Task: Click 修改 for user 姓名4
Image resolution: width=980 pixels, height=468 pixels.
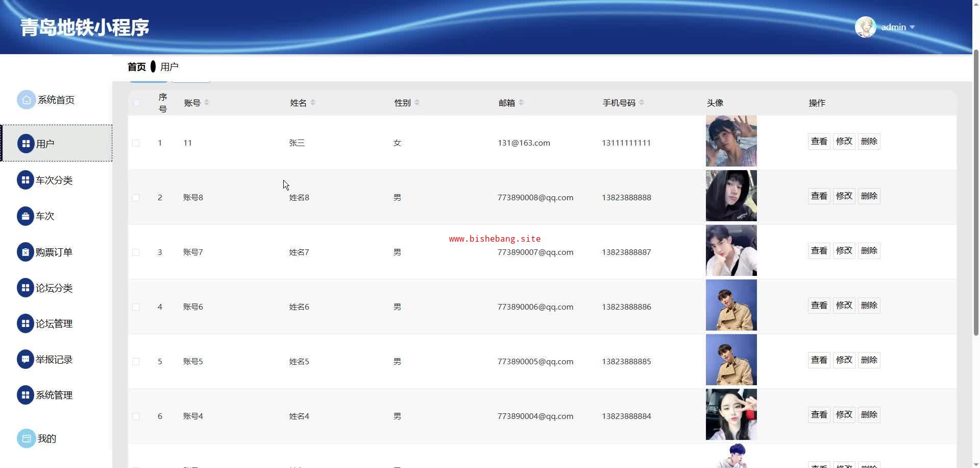Action: click(844, 415)
